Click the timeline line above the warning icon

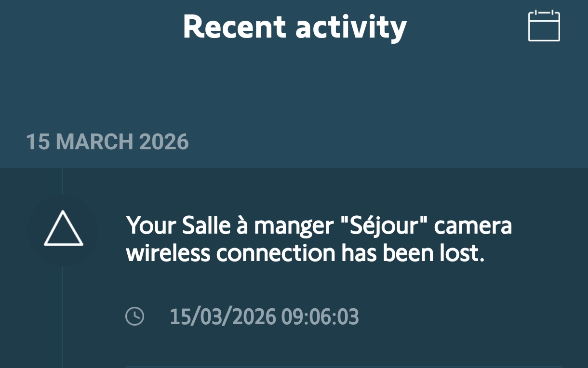63,181
